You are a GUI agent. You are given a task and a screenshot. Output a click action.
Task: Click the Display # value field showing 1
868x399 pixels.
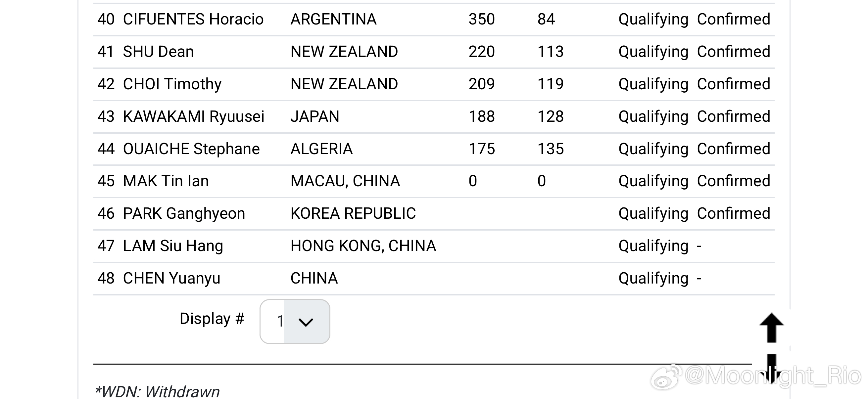click(x=295, y=322)
